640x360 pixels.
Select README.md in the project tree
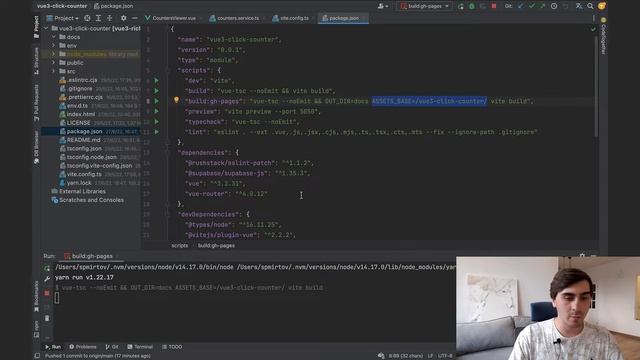[x=83, y=140]
